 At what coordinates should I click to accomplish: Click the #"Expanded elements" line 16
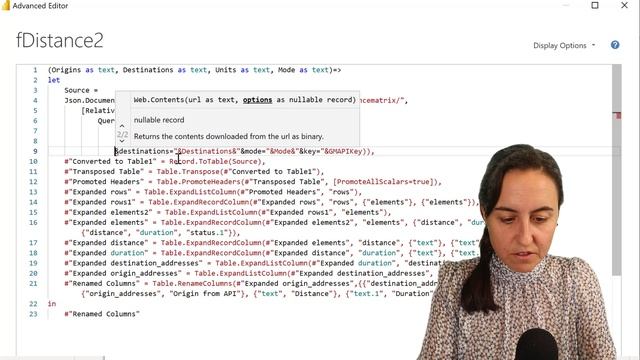(274, 223)
